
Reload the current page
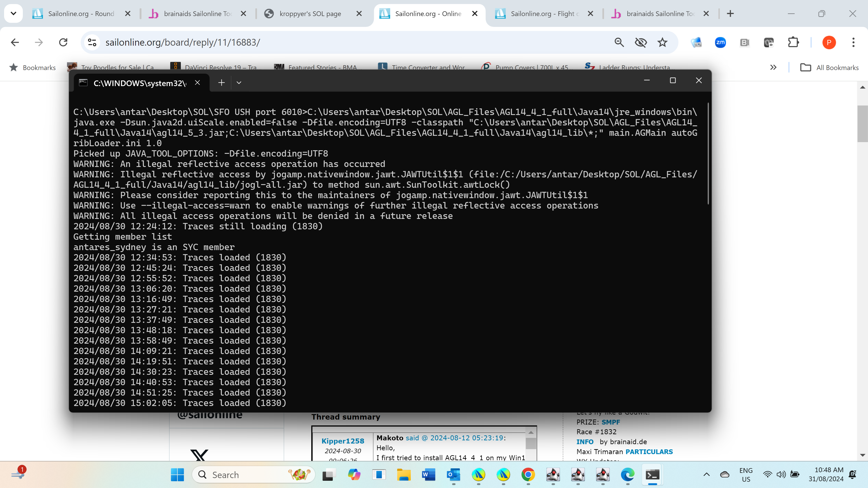[x=63, y=42]
